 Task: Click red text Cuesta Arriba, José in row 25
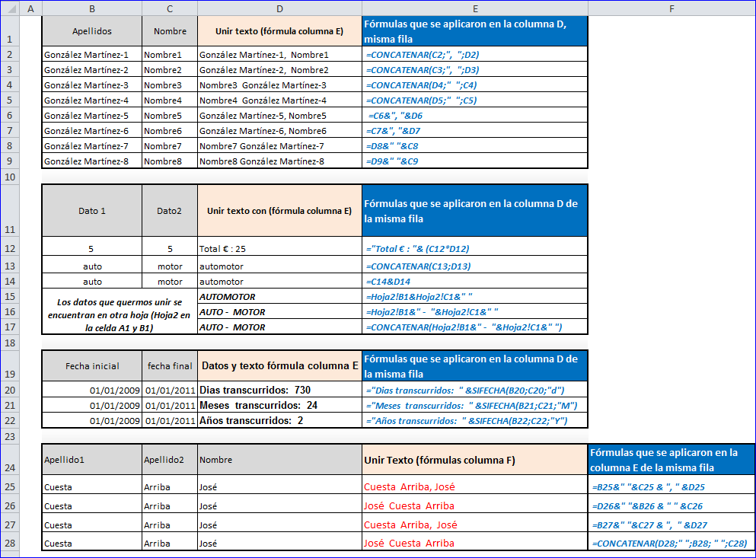pos(410,486)
